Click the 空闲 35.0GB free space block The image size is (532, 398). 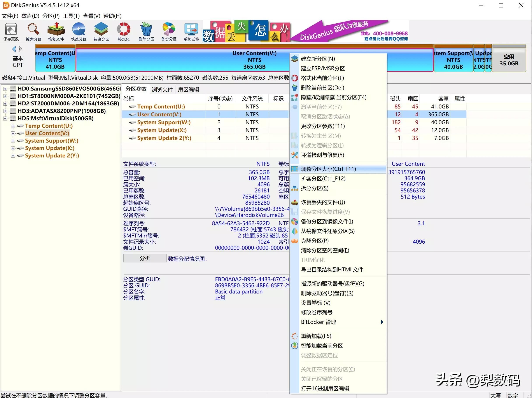(509, 60)
